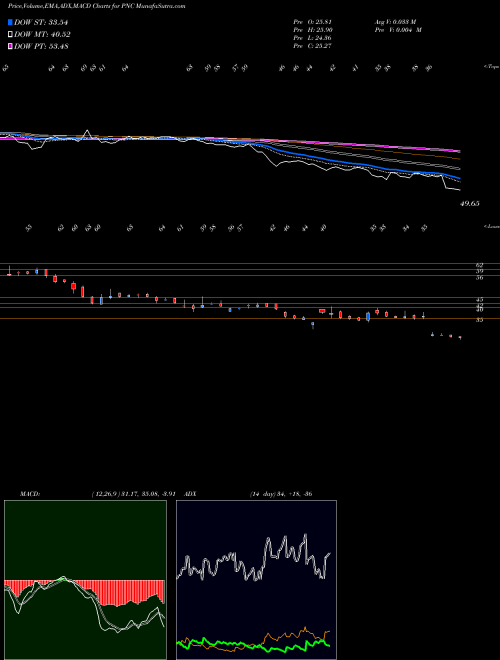Select the 'DOW MT: 40.52' legend text
The width and height of the screenshot is (500, 660).
pyautogui.click(x=43, y=35)
